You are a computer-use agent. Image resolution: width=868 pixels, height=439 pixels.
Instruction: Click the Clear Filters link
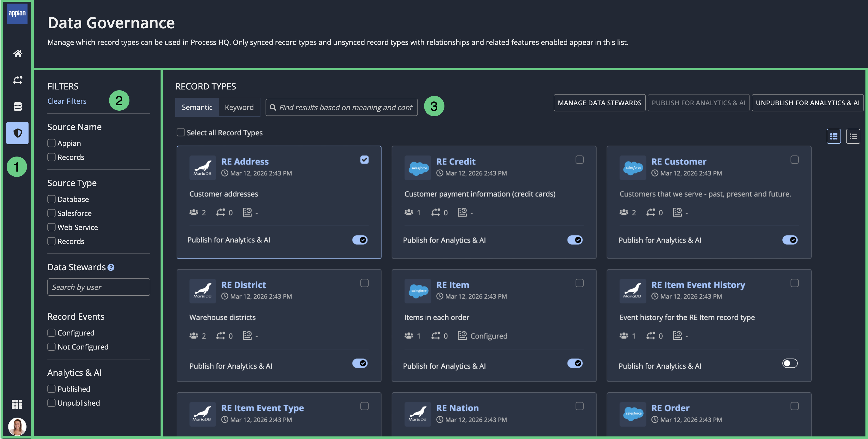[x=67, y=101]
